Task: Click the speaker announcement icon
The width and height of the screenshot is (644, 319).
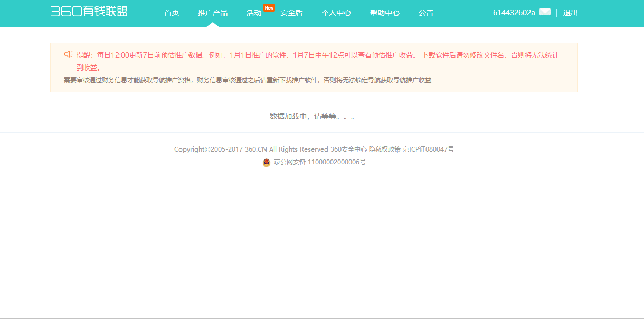Action: click(x=68, y=54)
